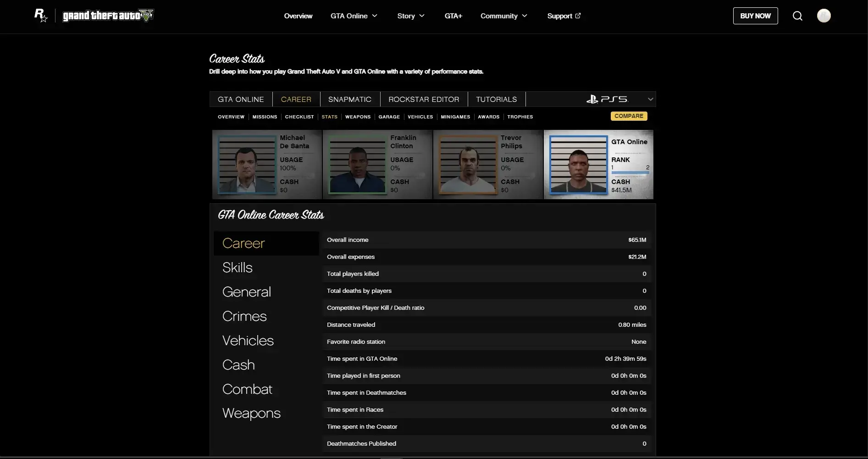Click the GTA Online rank progress bar
This screenshot has height=459, width=868.
pyautogui.click(x=630, y=173)
